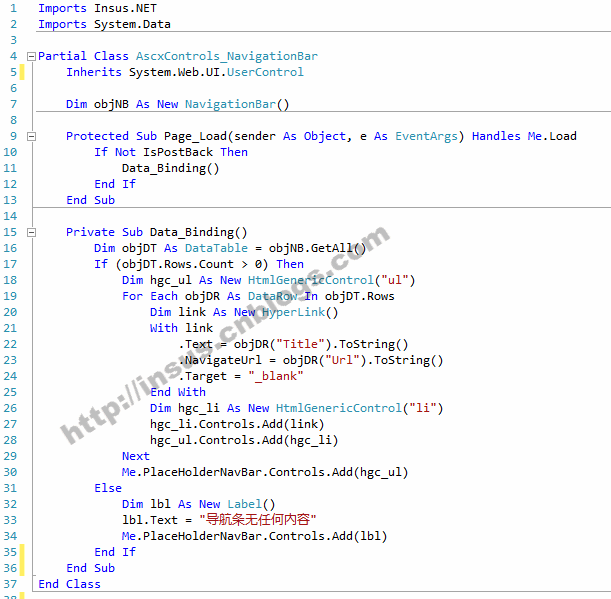This screenshot has width=611, height=599.
Task: Click 'DataTable' type on line 16
Action: tap(216, 248)
